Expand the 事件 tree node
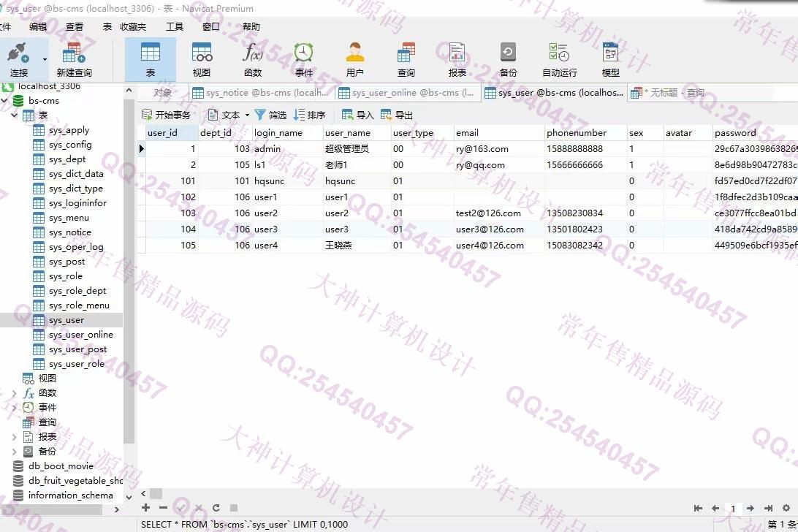798x532 pixels. click(x=15, y=408)
